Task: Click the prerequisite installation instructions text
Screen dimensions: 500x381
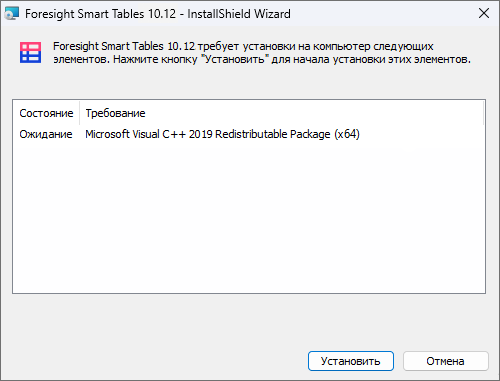Action: point(262,52)
